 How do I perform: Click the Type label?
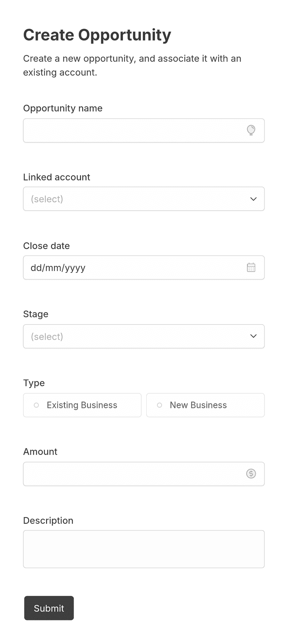(x=34, y=383)
